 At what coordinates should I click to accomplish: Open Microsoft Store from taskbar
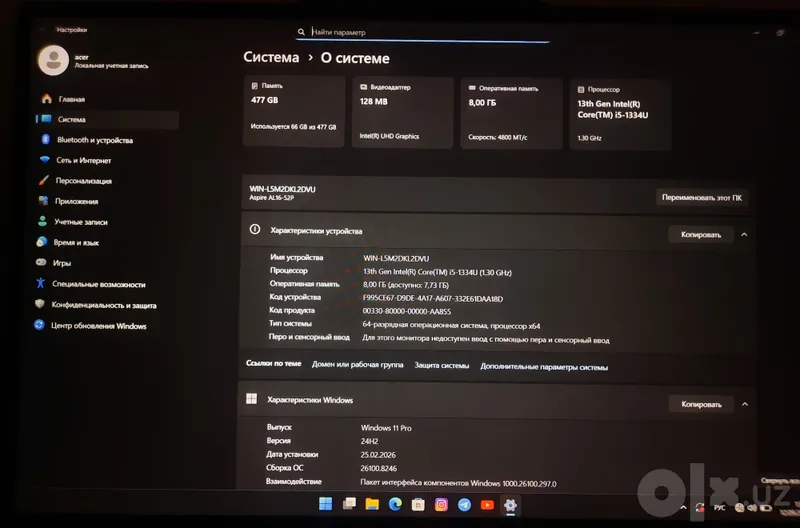(418, 505)
